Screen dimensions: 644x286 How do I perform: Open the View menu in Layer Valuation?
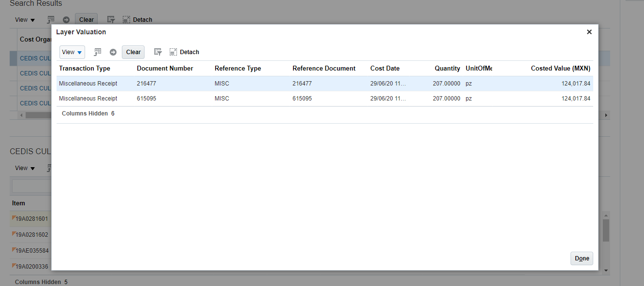[72, 52]
